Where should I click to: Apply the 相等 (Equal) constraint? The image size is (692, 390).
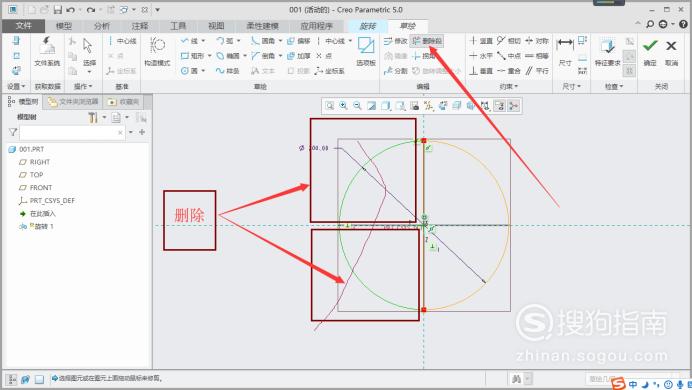(x=536, y=56)
